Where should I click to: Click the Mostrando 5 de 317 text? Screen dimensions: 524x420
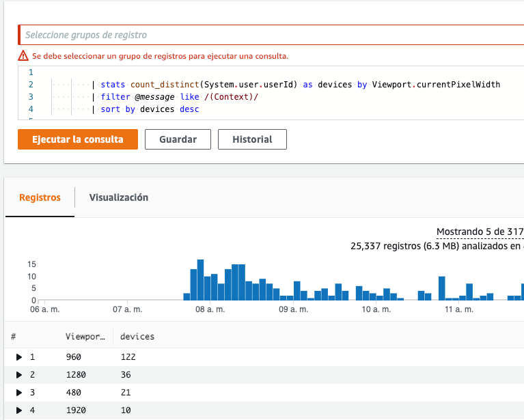[480, 232]
